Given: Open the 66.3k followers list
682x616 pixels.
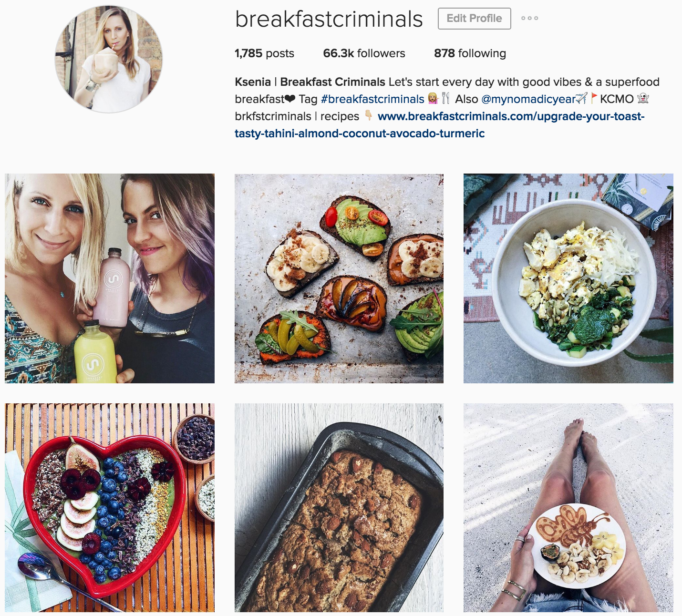Looking at the screenshot, I should [x=364, y=53].
